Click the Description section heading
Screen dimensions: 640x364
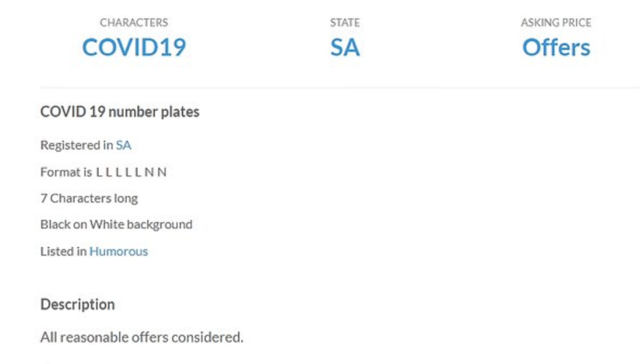tap(77, 305)
